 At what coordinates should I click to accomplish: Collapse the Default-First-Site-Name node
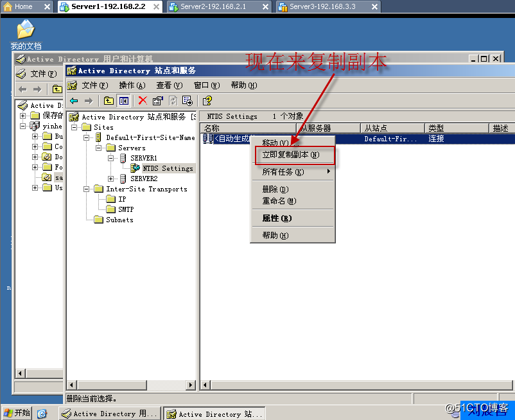(87, 137)
